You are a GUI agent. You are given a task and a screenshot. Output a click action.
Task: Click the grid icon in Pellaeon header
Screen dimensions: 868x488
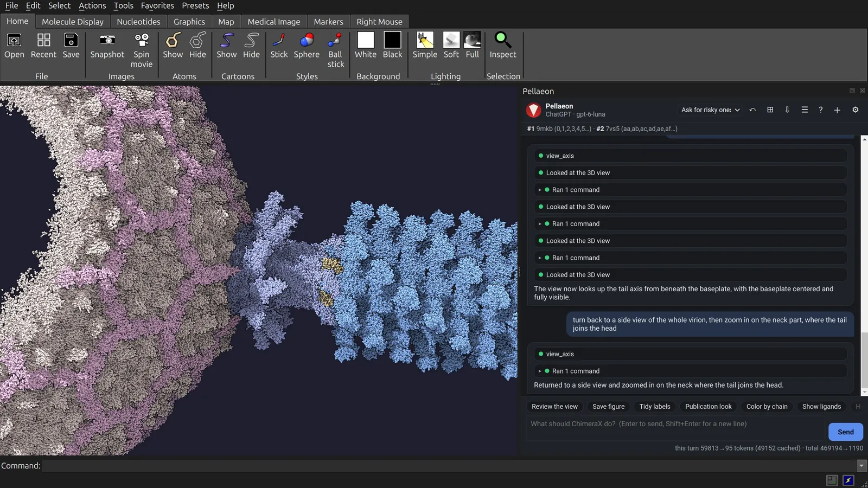click(770, 110)
